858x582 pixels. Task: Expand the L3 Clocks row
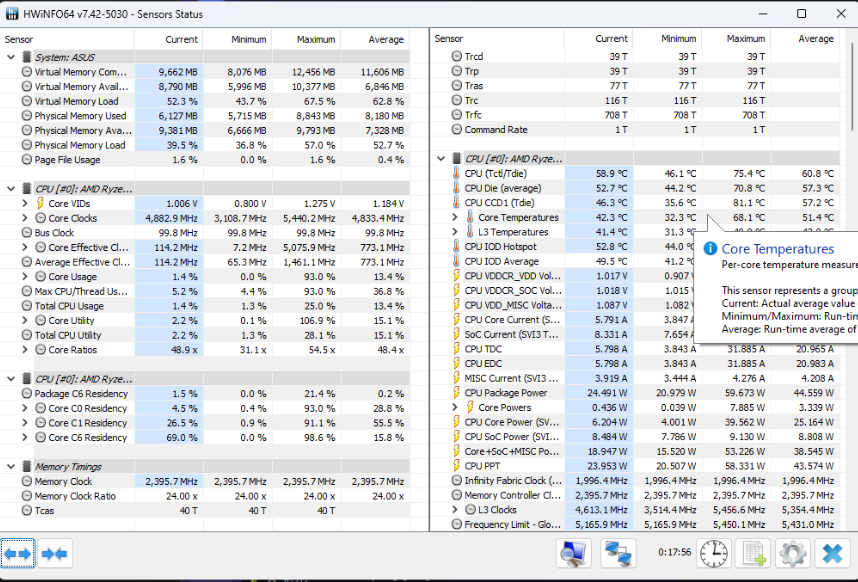(x=455, y=509)
